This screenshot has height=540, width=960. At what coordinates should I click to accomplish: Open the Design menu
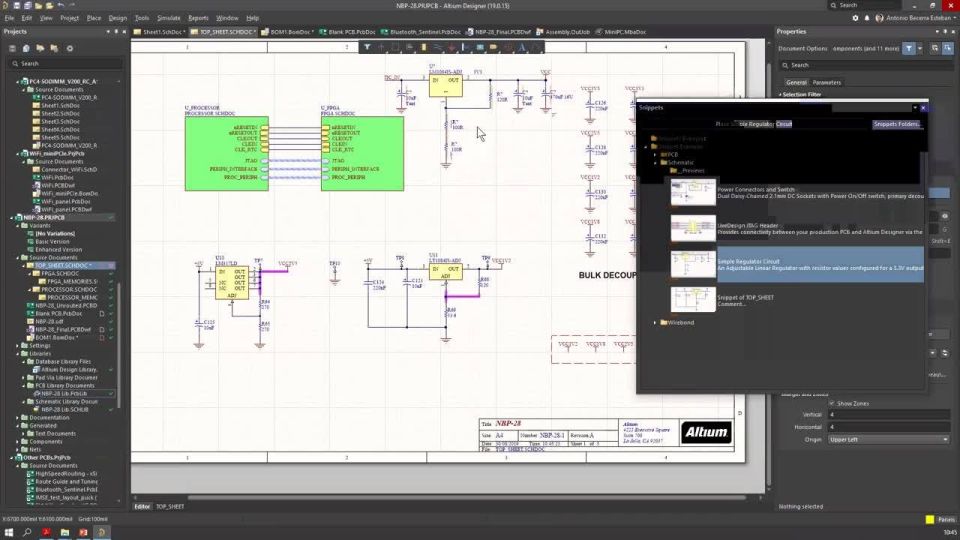(x=118, y=18)
